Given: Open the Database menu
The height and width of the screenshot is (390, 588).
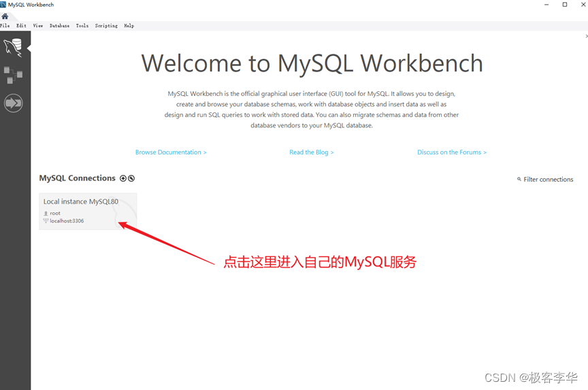Looking at the screenshot, I should tap(59, 25).
